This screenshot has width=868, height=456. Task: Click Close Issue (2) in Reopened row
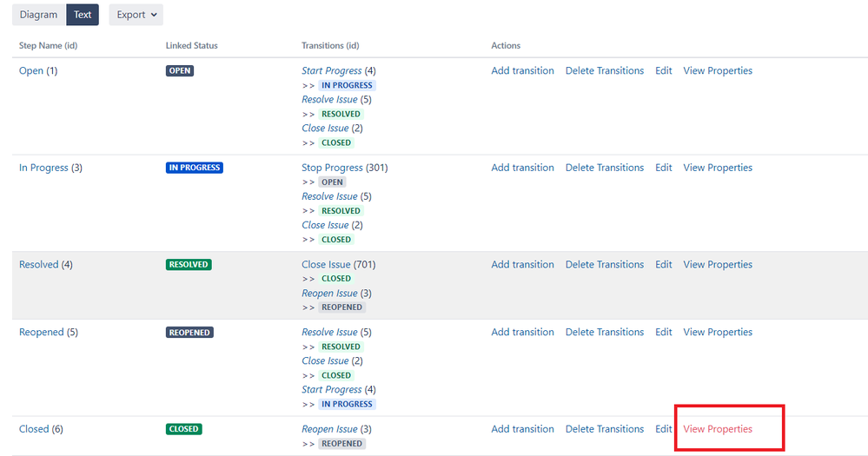[x=325, y=360]
